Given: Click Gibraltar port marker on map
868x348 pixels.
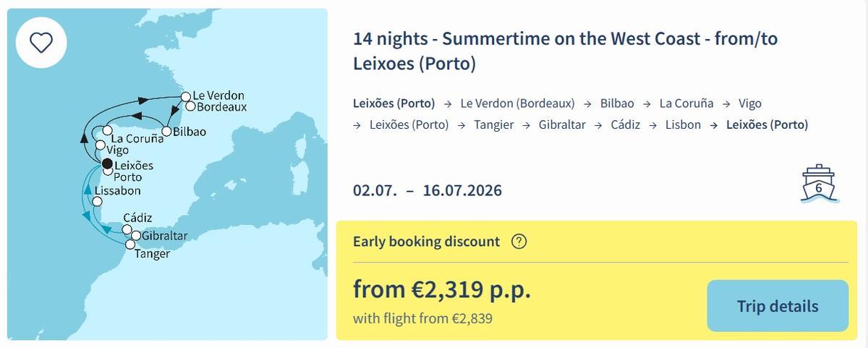Looking at the screenshot, I should click(135, 236).
